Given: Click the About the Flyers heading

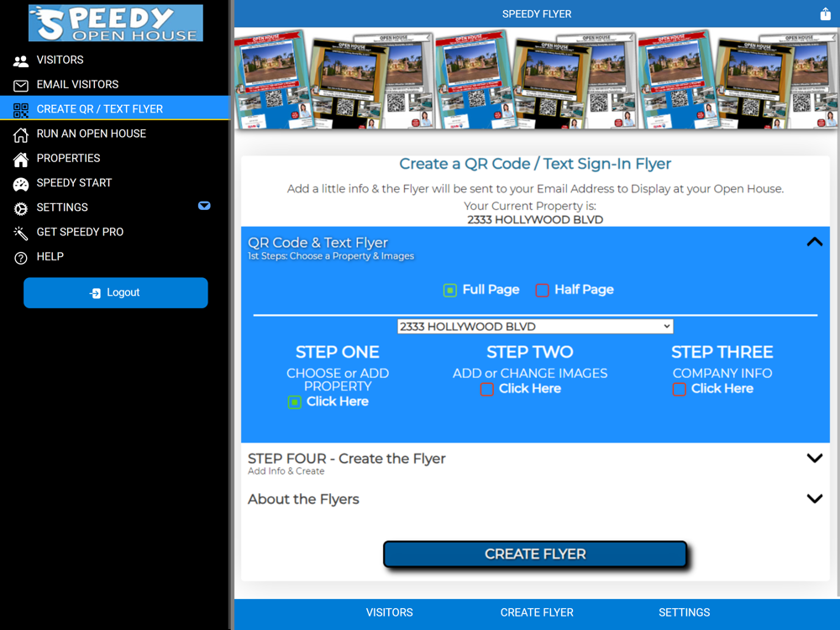Looking at the screenshot, I should point(303,499).
